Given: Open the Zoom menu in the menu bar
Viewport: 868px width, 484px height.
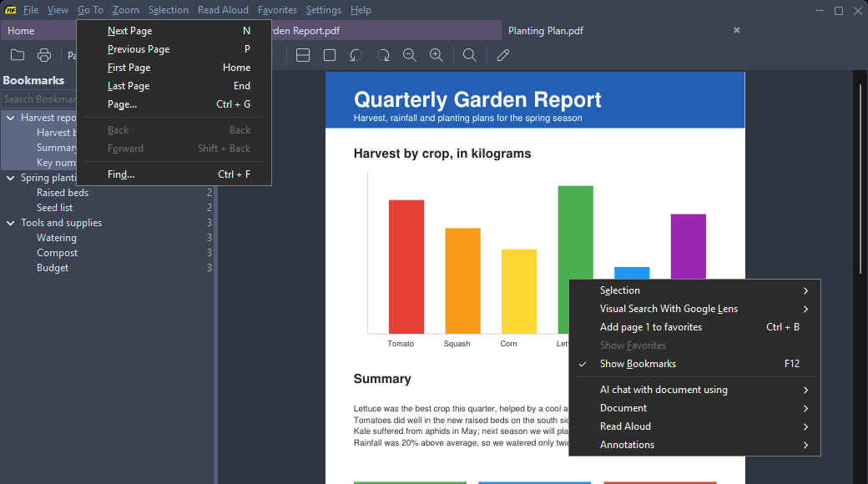Looking at the screenshot, I should [x=126, y=10].
